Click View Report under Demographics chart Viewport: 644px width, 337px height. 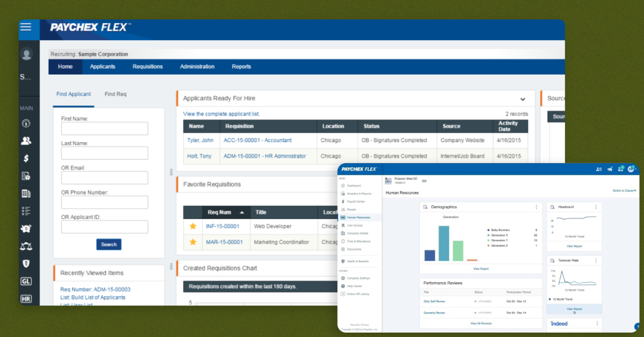point(481,268)
